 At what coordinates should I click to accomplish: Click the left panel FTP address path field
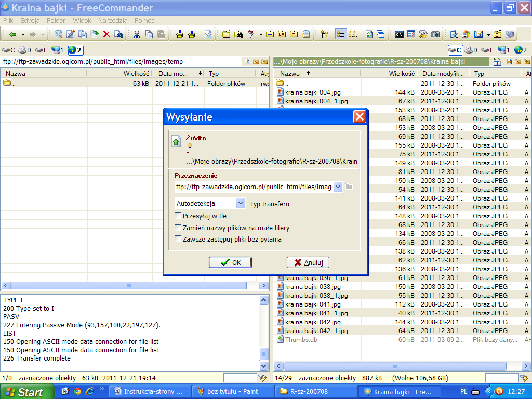(122, 62)
